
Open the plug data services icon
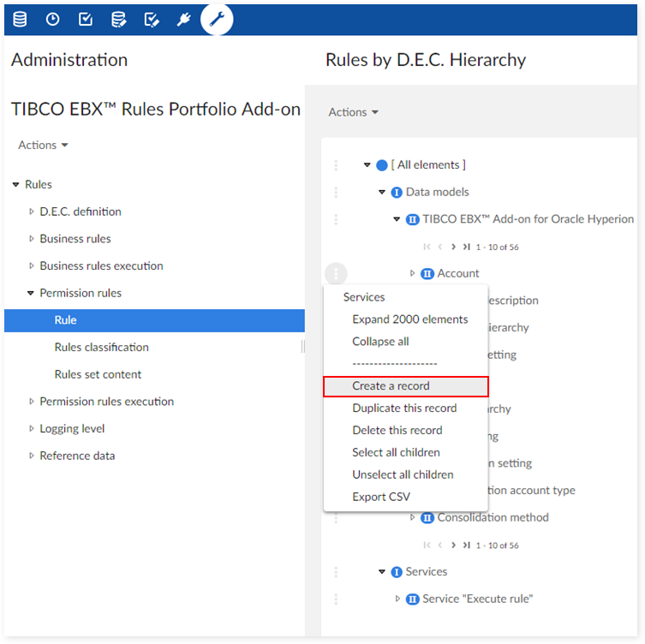pyautogui.click(x=184, y=20)
